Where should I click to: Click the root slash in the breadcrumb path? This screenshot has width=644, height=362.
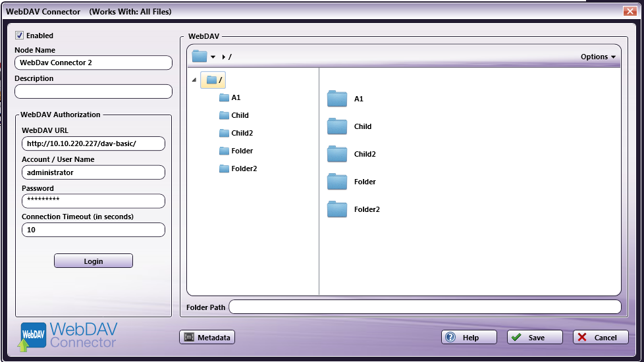pyautogui.click(x=230, y=57)
